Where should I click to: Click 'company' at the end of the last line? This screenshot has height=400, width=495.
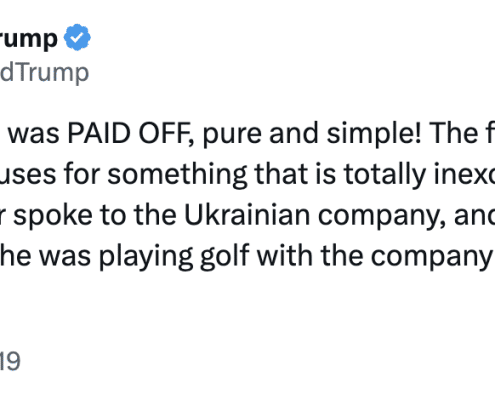(432, 257)
